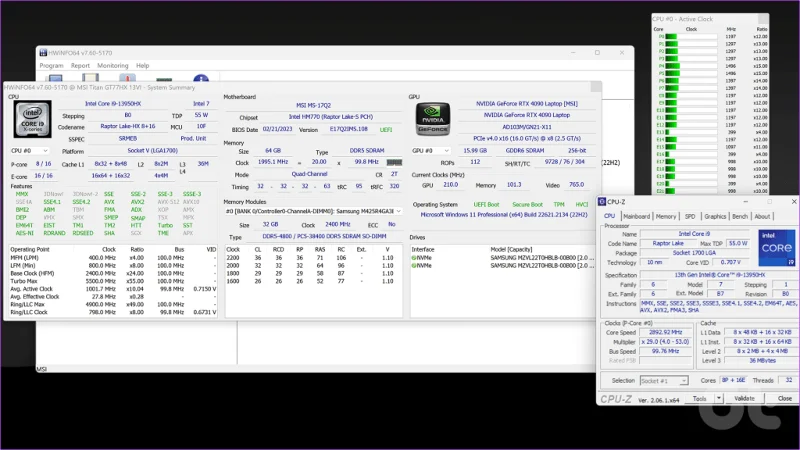Click the NVIDIA GeForce logo

click(433, 119)
